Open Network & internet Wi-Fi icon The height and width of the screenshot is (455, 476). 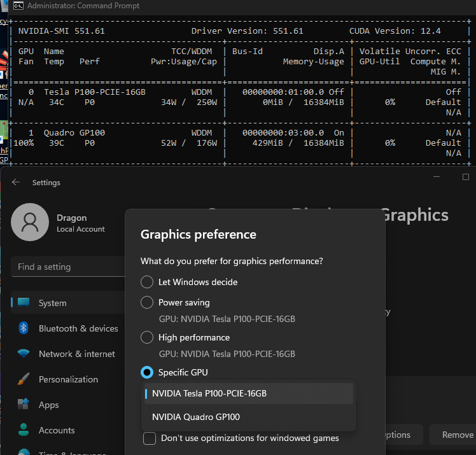point(24,354)
